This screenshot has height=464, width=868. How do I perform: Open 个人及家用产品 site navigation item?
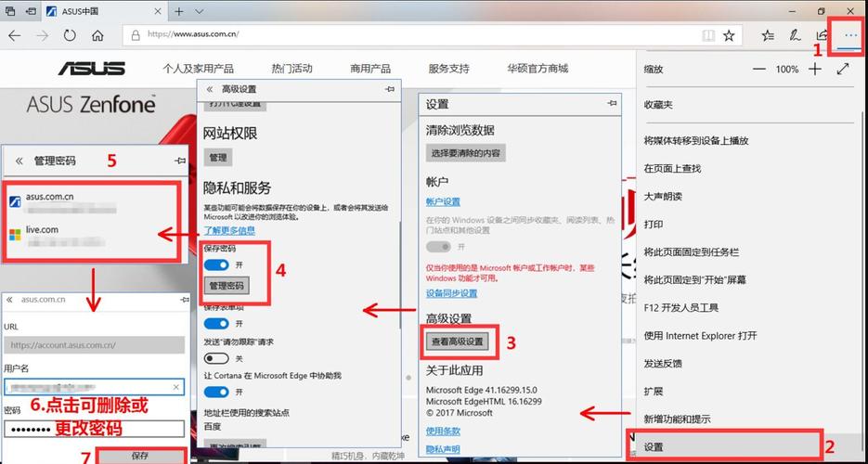198,69
